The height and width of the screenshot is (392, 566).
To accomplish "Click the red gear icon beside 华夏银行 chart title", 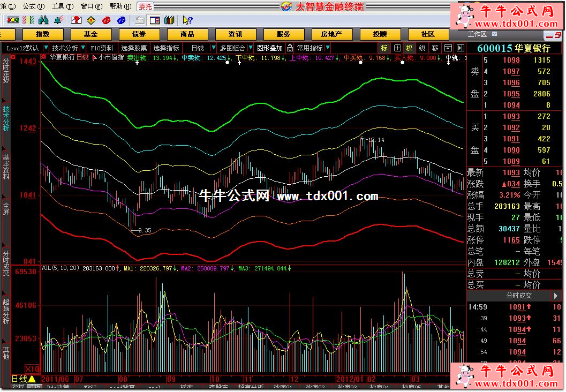I will (44, 57).
